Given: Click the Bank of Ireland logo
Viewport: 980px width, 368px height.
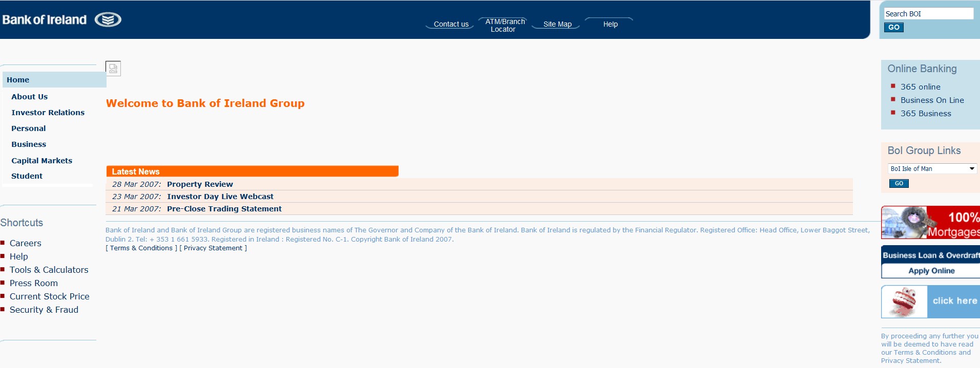Looking at the screenshot, I should [61, 19].
